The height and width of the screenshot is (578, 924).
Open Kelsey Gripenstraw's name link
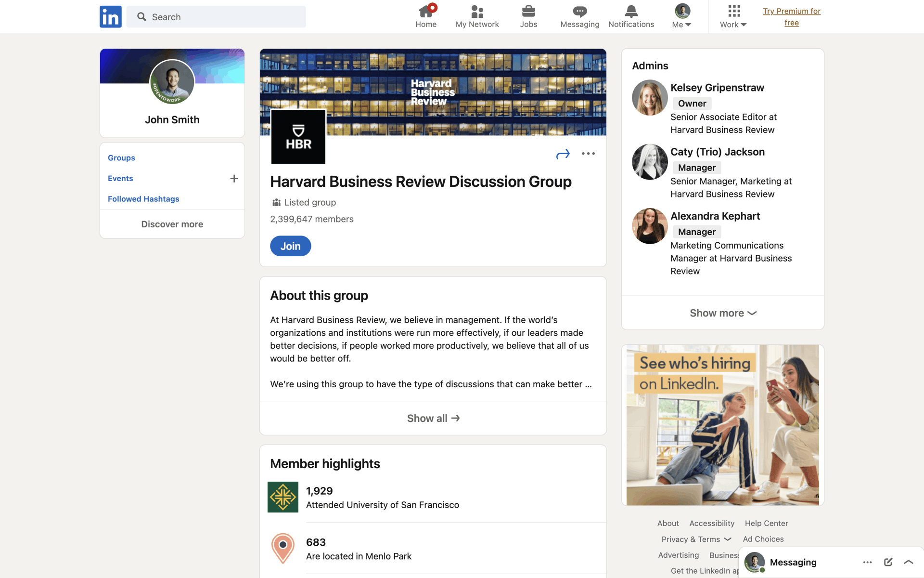(717, 88)
